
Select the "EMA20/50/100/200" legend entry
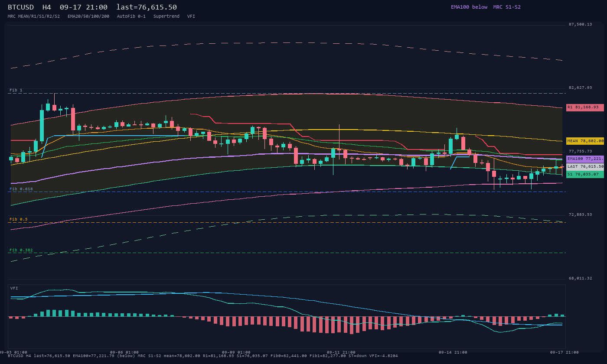pyautogui.click(x=88, y=16)
